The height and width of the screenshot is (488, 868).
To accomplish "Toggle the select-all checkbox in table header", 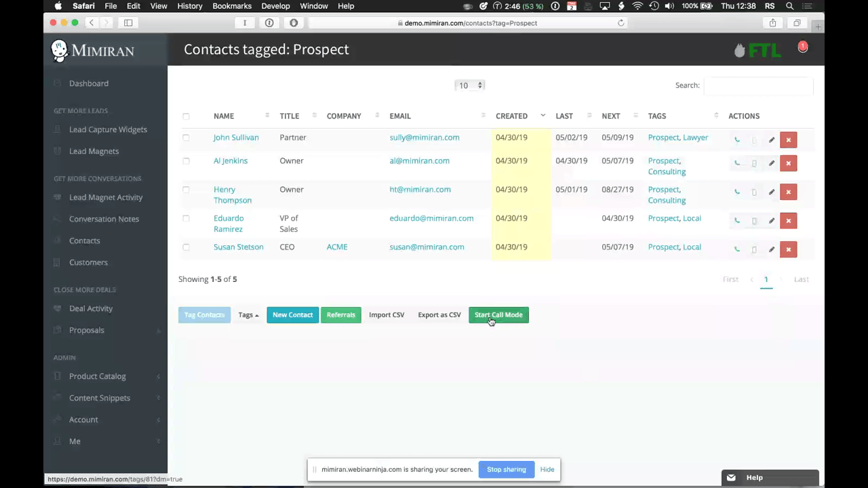I will point(186,117).
